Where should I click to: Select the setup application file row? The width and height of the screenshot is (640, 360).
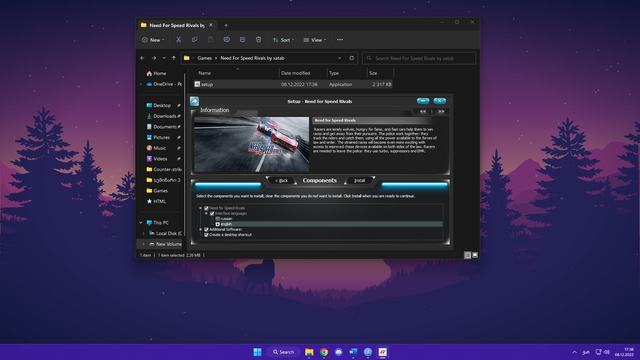(293, 84)
